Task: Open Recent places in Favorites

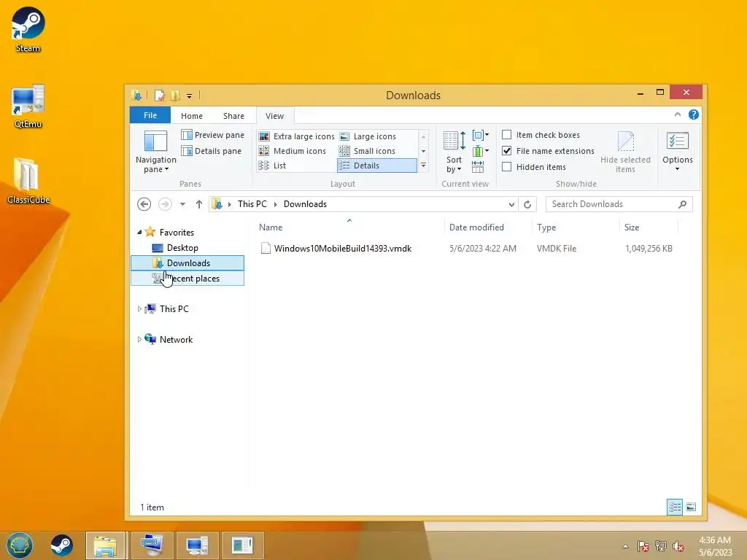Action: tap(187, 279)
